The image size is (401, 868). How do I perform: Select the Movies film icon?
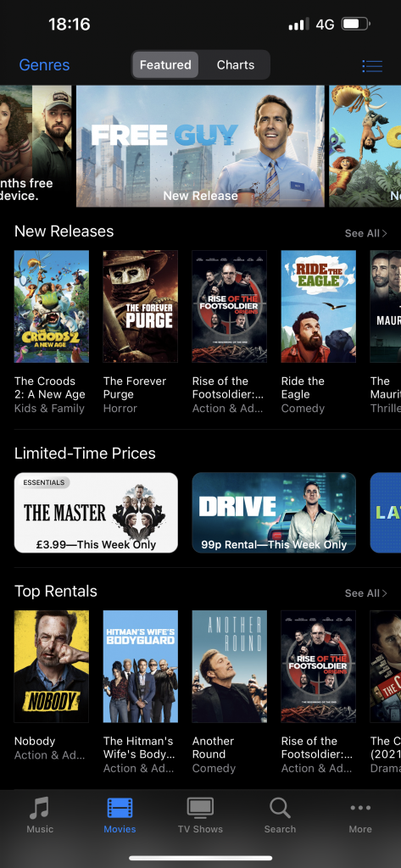120,808
